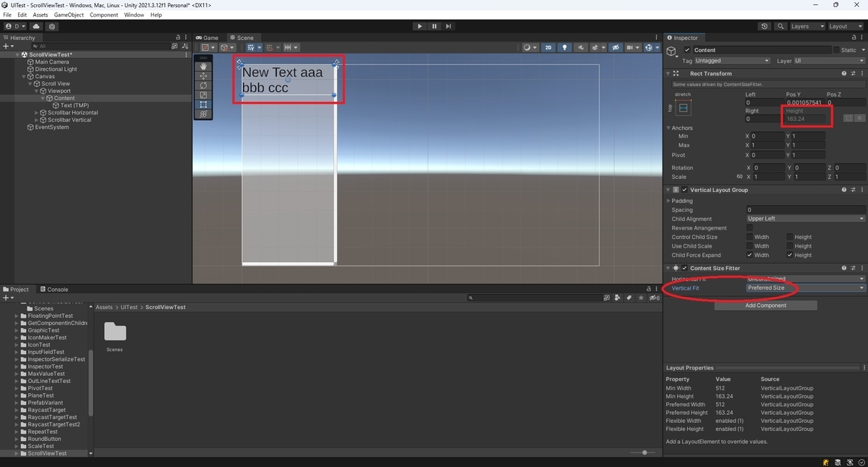Expand the Scrollbar Horizontal tree item

[x=35, y=112]
